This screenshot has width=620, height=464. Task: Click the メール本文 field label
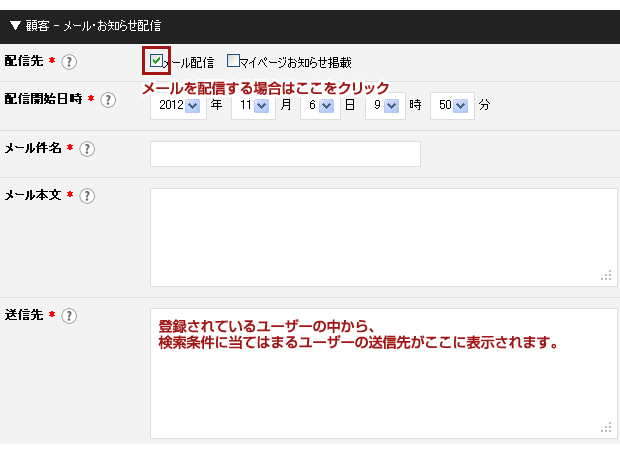[33, 195]
